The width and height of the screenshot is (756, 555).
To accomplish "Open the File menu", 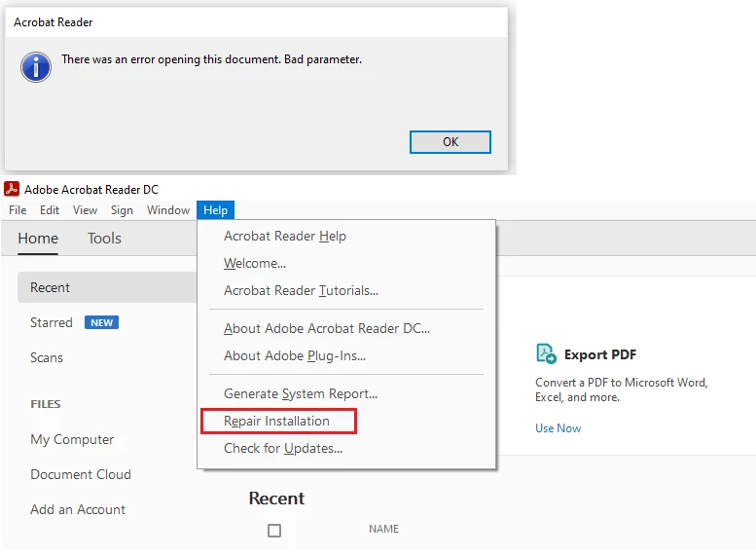I will click(x=18, y=210).
